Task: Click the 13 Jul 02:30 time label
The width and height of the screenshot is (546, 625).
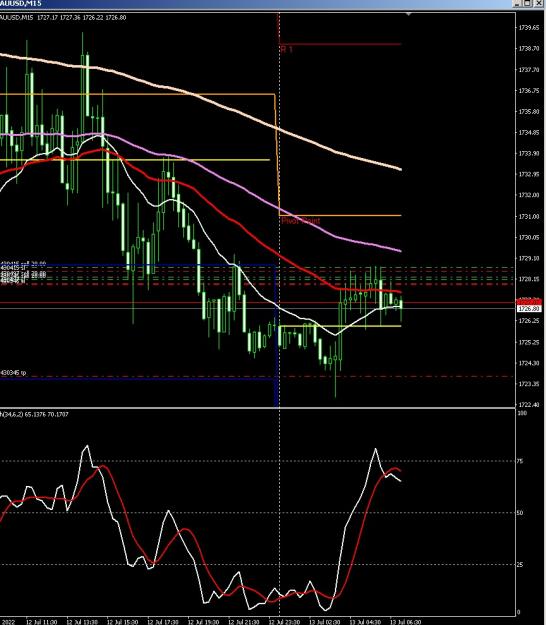Action: click(324, 622)
